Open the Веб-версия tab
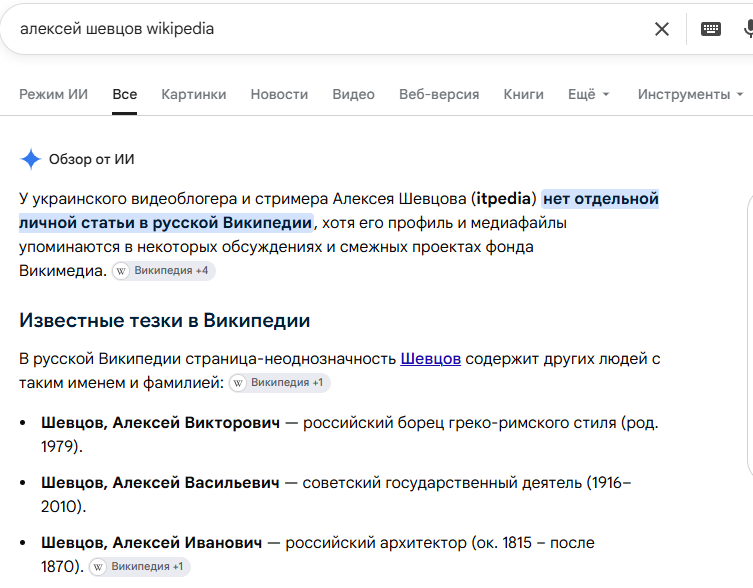 (439, 94)
